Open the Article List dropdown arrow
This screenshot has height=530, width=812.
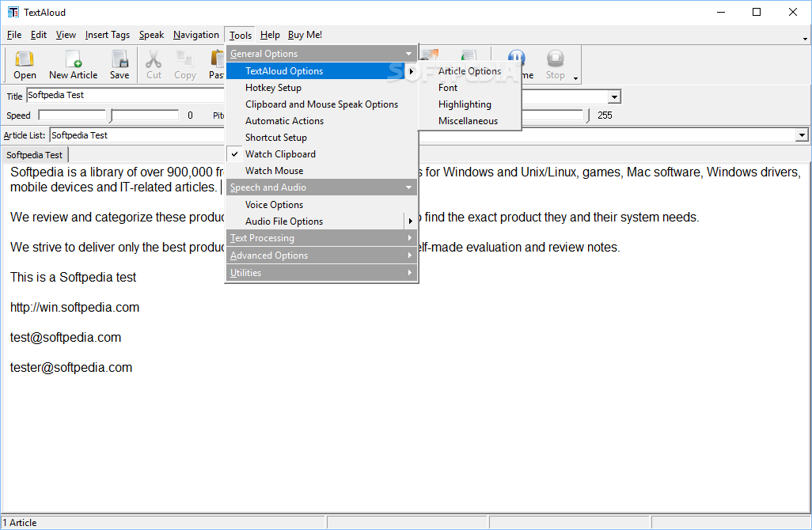[x=802, y=135]
